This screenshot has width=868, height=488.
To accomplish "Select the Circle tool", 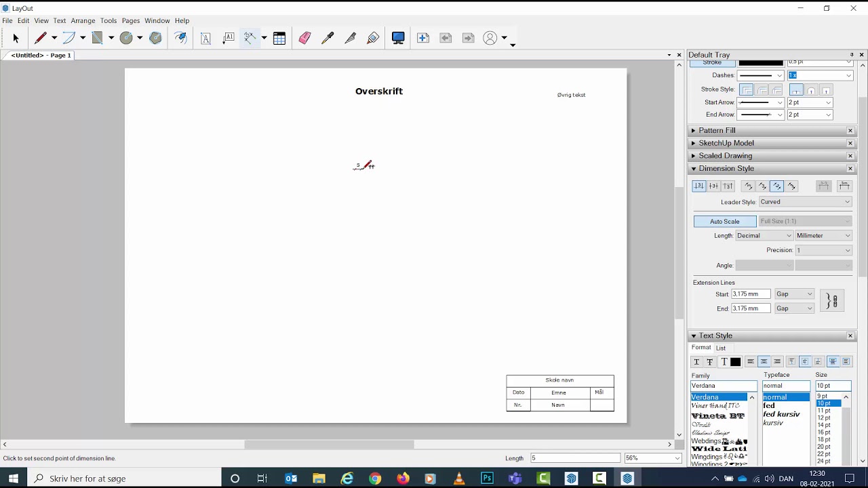I will (126, 39).
